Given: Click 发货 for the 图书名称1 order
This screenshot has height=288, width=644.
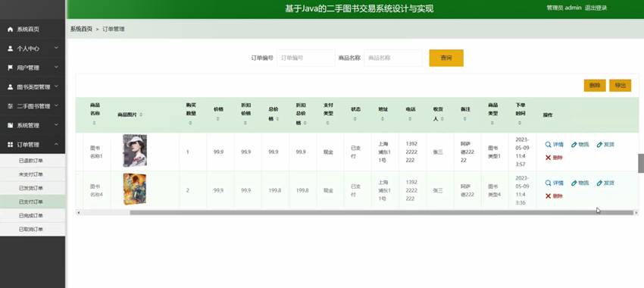Looking at the screenshot, I should [605, 145].
